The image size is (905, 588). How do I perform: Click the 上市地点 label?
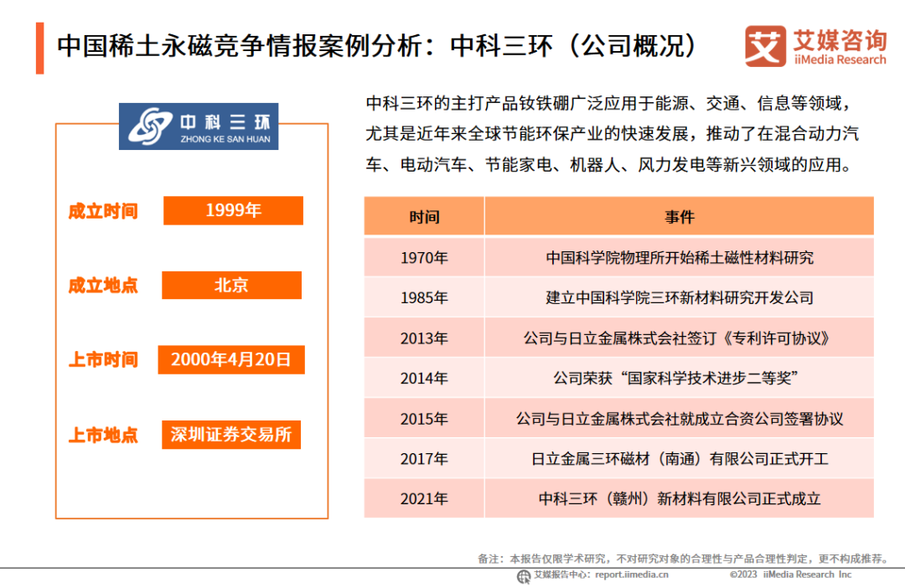[103, 435]
